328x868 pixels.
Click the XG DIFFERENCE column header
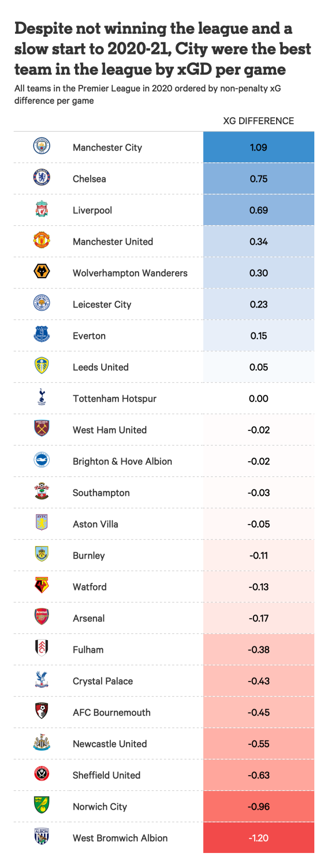[258, 121]
